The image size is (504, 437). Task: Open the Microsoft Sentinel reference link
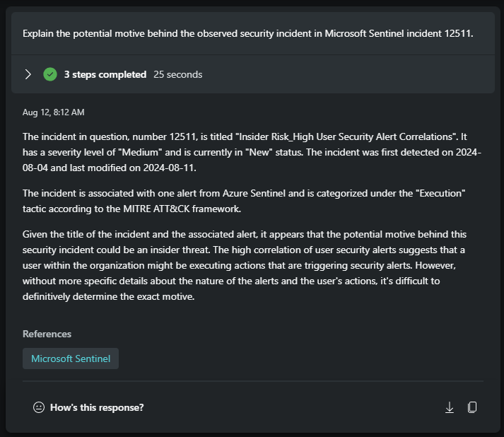tap(71, 359)
